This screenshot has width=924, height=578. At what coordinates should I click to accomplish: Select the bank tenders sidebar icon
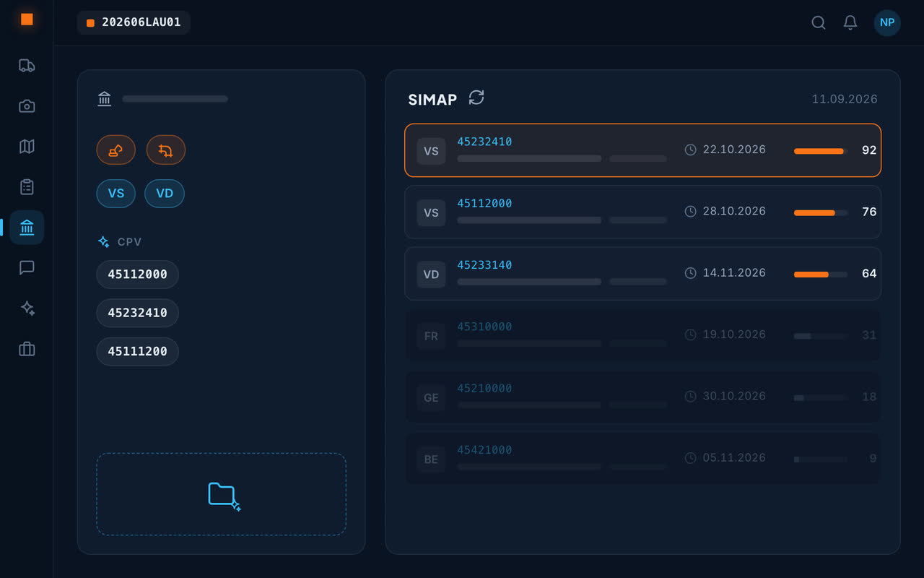tap(27, 228)
